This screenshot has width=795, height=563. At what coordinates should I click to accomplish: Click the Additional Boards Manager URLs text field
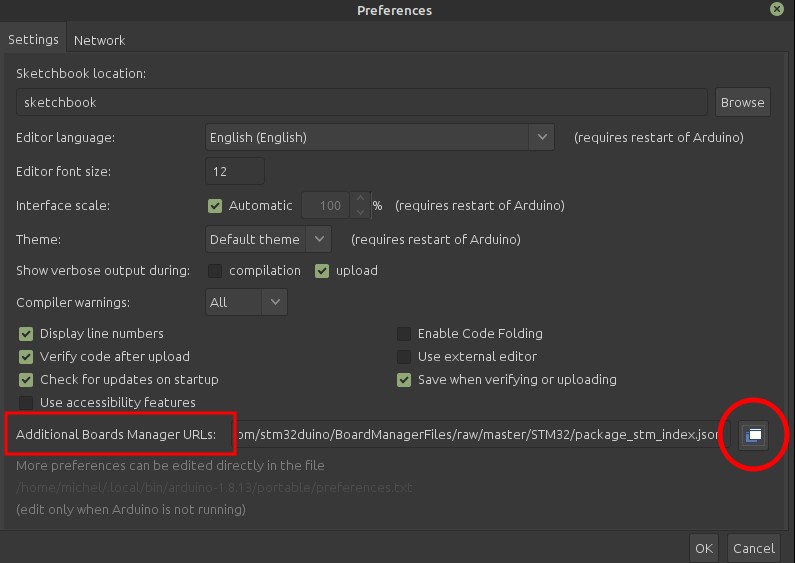[x=475, y=435]
